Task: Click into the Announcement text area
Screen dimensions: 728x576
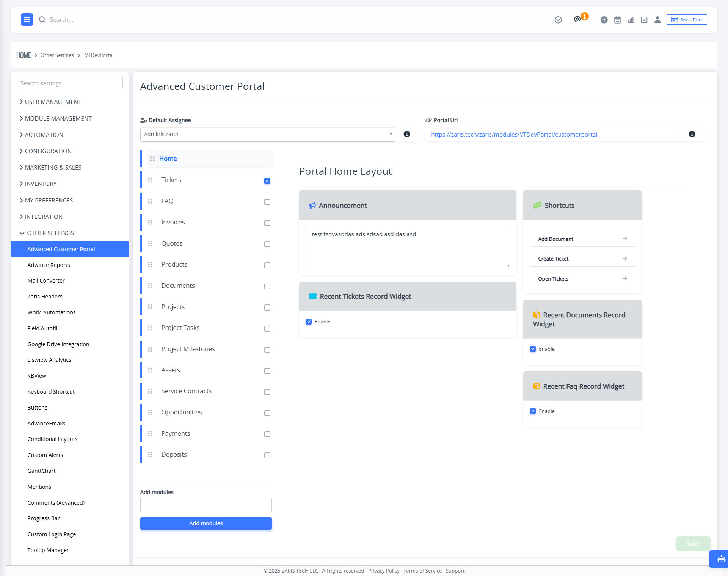Action: (408, 248)
